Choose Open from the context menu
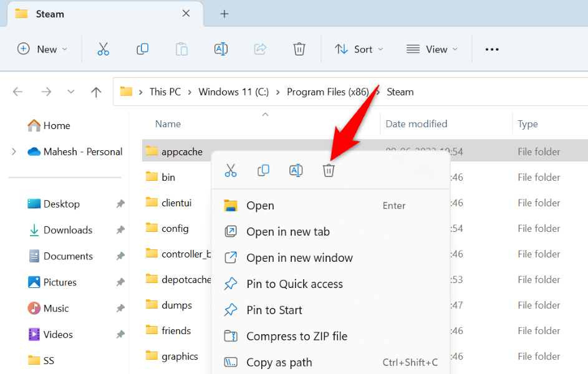The image size is (588, 374). (330, 206)
